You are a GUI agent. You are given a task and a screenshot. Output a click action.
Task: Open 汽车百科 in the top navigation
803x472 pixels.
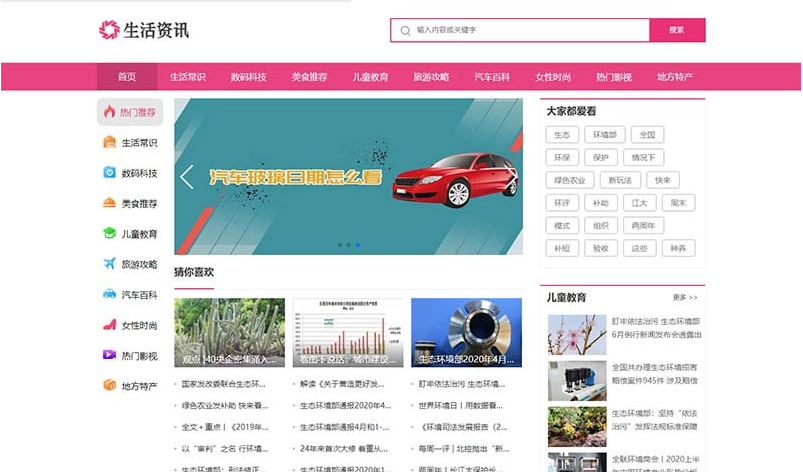[492, 77]
